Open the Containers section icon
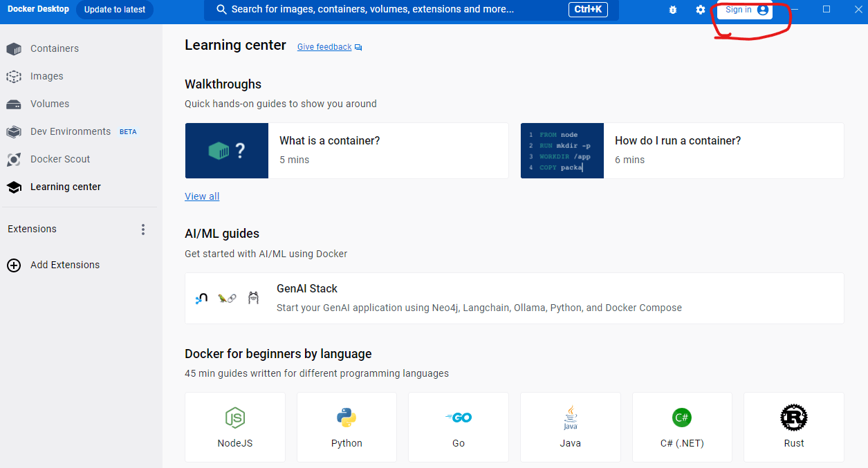 point(14,49)
